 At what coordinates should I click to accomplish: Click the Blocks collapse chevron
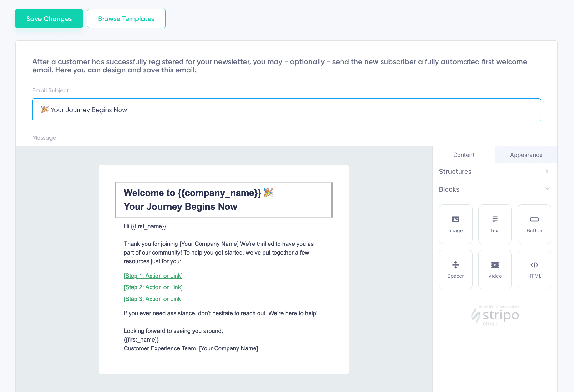tap(547, 189)
